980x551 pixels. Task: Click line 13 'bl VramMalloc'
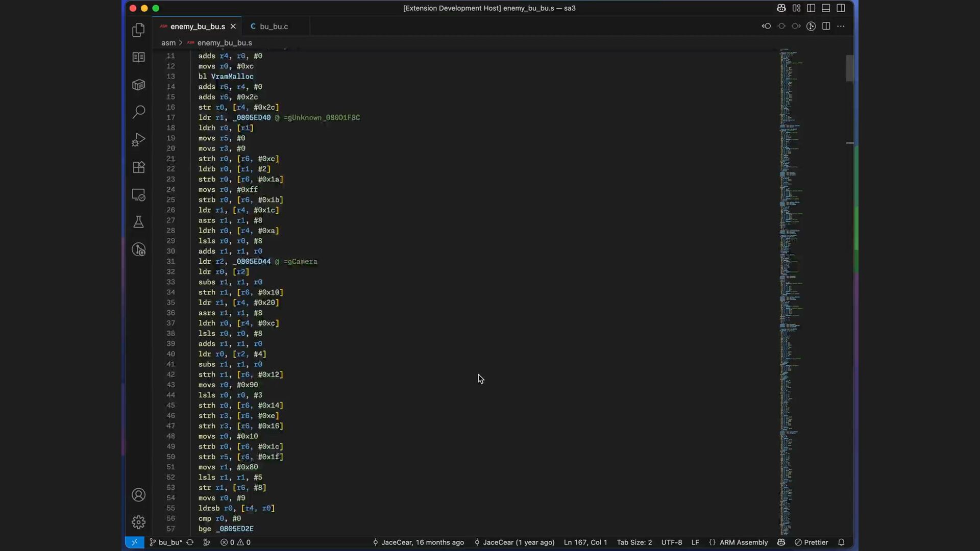coord(226,77)
